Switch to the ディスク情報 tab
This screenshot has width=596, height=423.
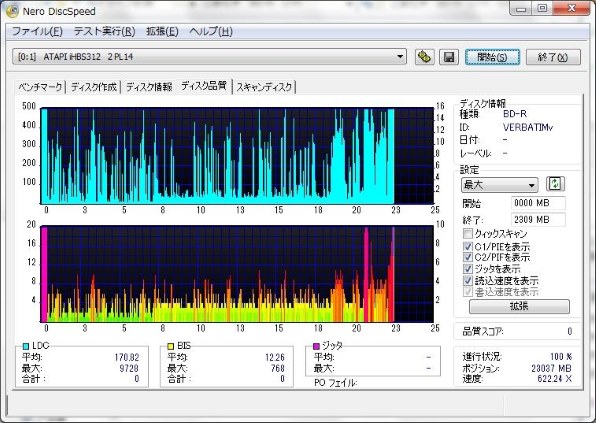(x=149, y=87)
